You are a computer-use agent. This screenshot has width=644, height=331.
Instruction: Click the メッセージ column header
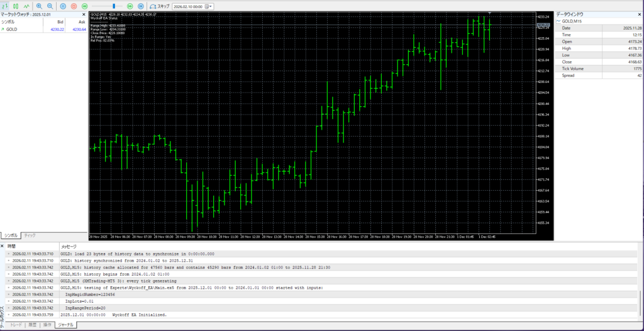point(68,246)
